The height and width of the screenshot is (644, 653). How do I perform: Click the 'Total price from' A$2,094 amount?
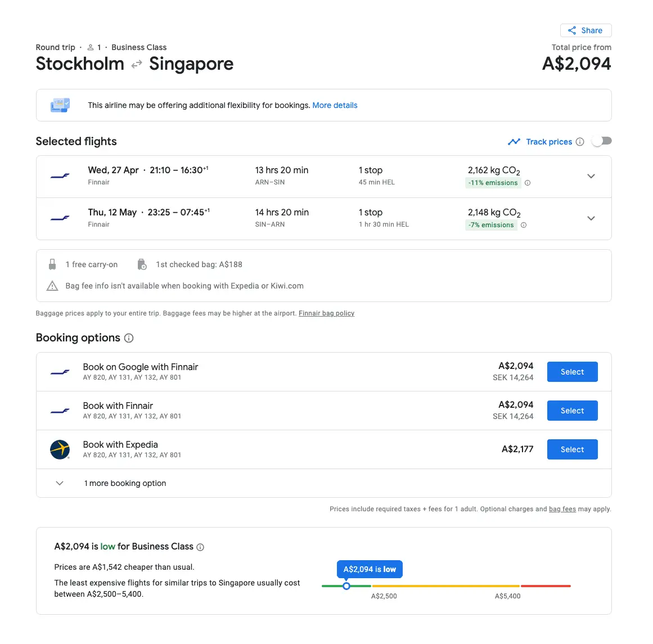pos(577,64)
